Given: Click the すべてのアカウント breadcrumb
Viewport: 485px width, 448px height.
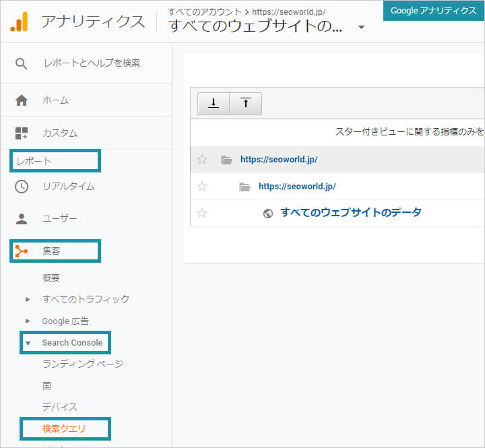Looking at the screenshot, I should 205,12.
